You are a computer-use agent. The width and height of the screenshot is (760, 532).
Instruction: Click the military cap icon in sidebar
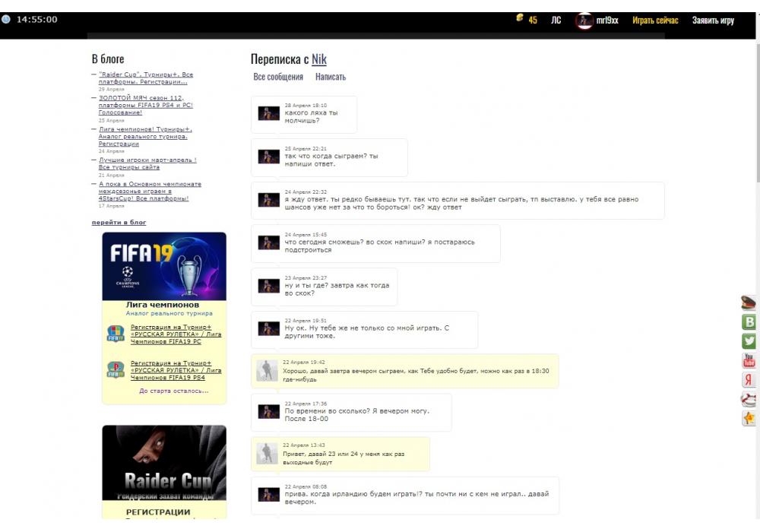(x=749, y=302)
